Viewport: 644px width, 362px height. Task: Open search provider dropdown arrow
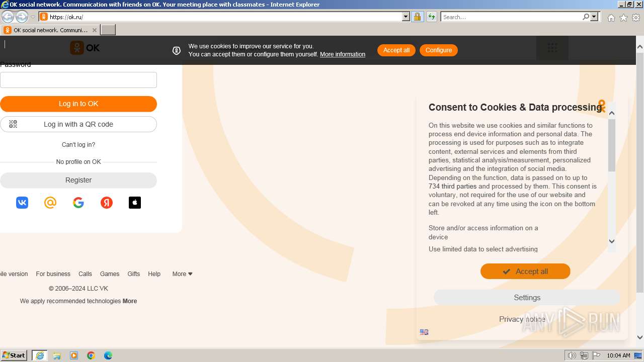594,17
